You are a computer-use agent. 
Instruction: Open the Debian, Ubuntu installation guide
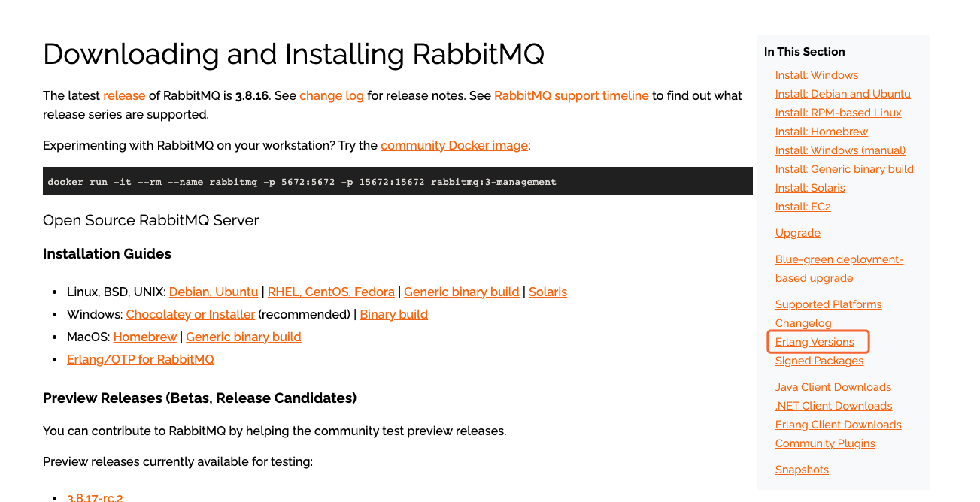214,292
